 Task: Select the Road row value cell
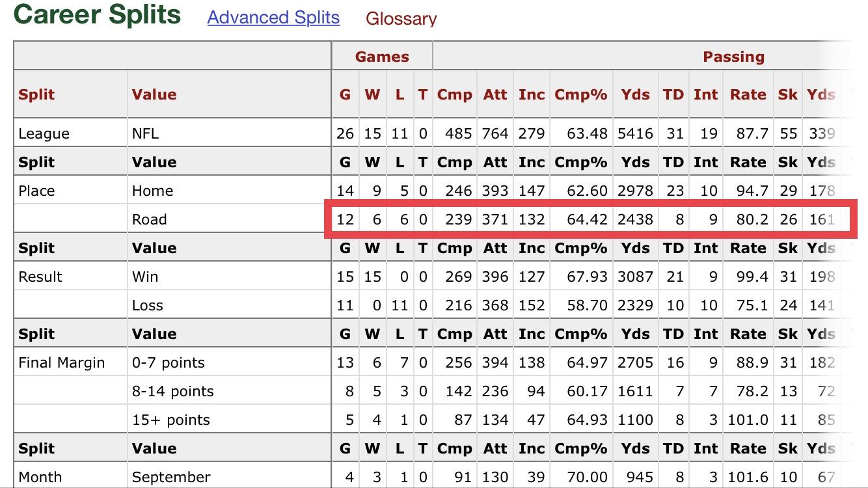[x=150, y=219]
